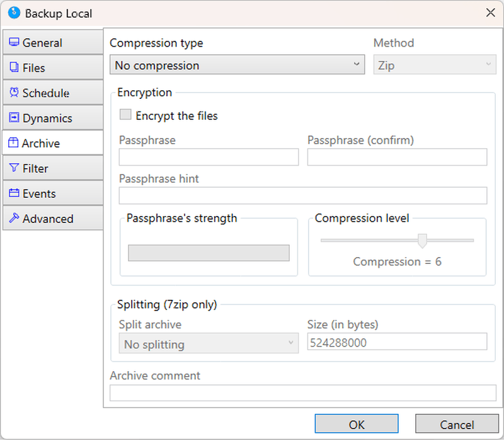Click the Compression level slider handle
The image size is (504, 441).
[422, 241]
